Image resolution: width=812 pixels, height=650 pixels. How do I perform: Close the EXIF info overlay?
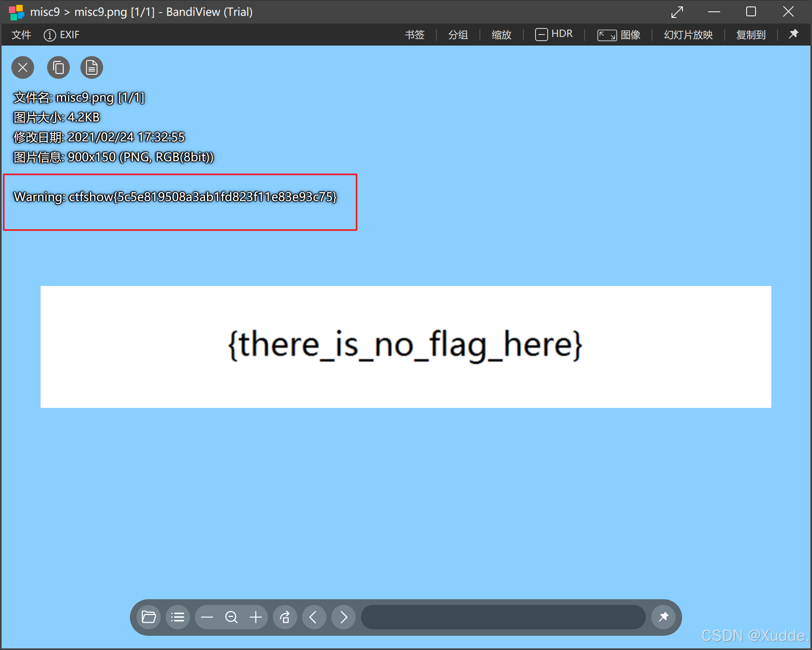click(x=23, y=67)
